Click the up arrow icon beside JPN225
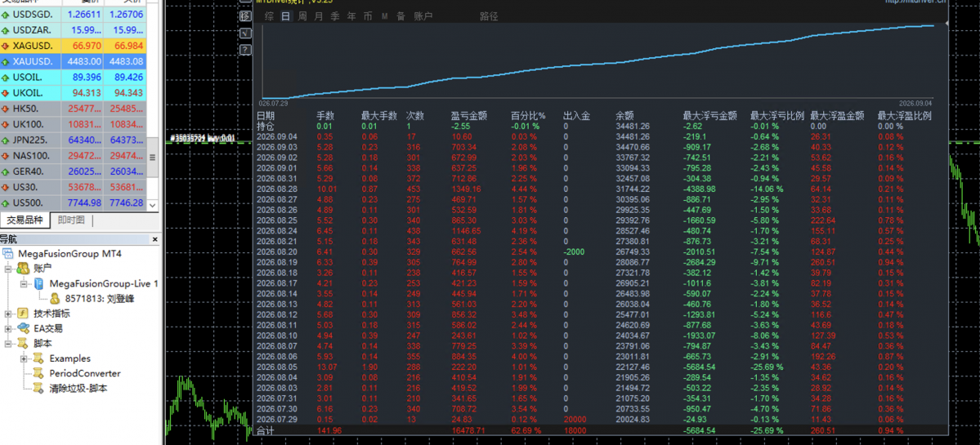This screenshot has height=445, width=980. pos(6,140)
